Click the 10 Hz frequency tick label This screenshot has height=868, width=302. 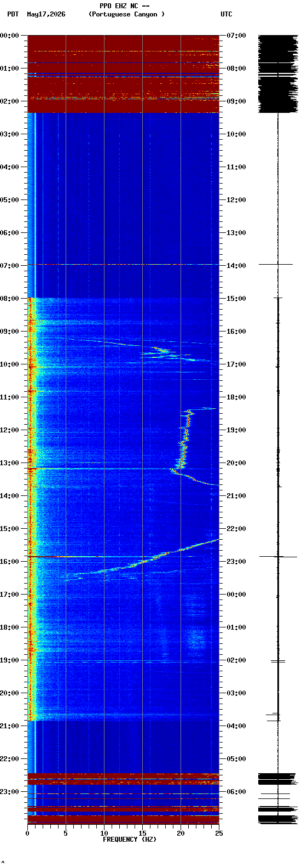click(x=104, y=833)
